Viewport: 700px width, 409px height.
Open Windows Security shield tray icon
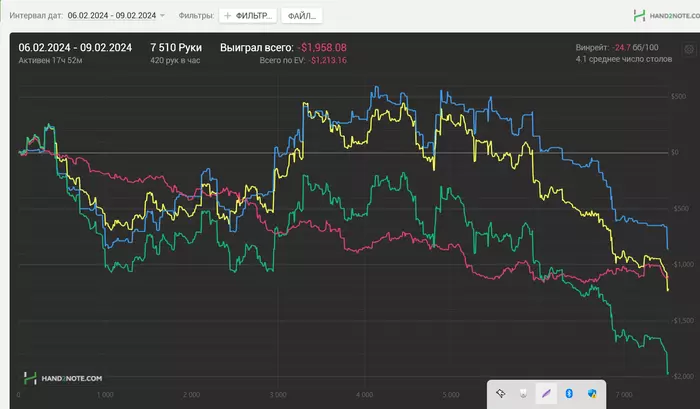click(592, 393)
